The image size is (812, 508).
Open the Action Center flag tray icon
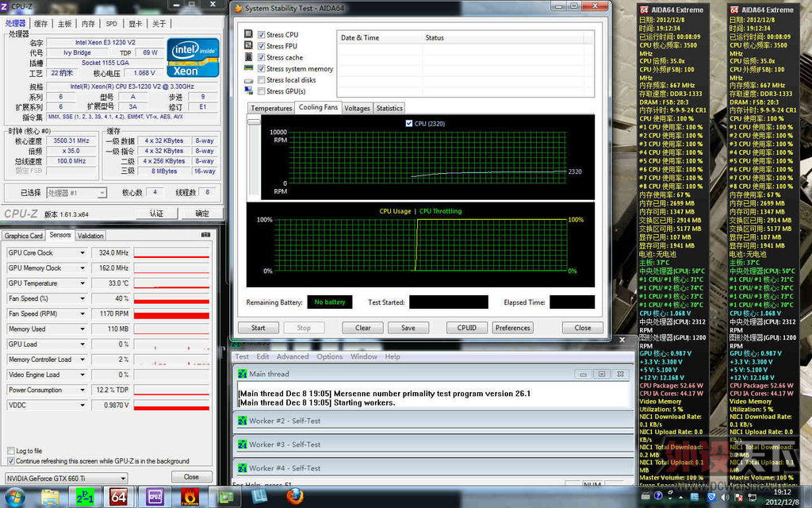tap(738, 497)
